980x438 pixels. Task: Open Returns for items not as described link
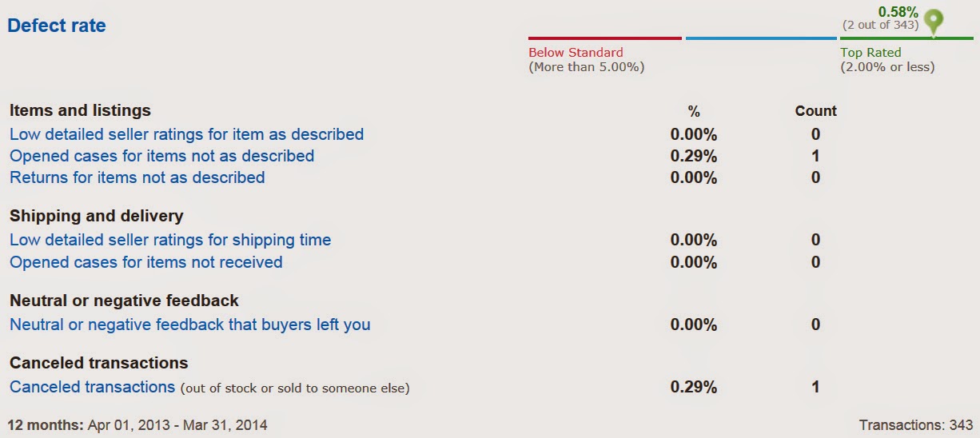pos(137,177)
